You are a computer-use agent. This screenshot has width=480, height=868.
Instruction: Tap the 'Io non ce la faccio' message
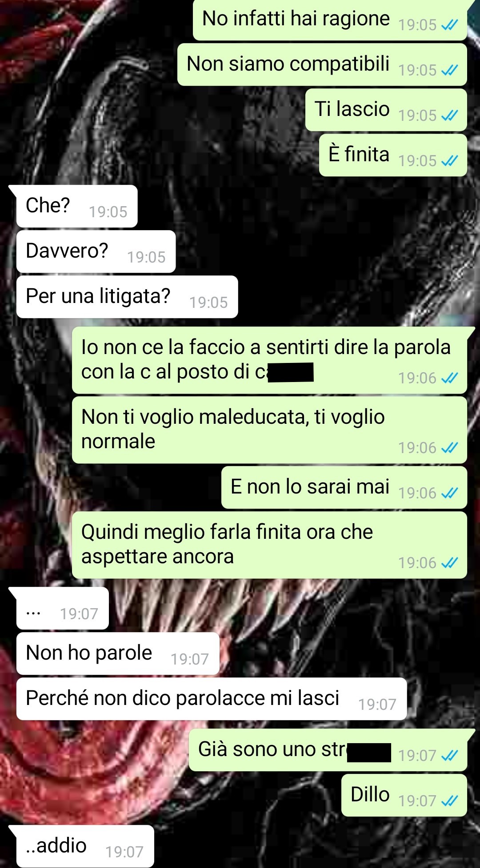click(269, 360)
